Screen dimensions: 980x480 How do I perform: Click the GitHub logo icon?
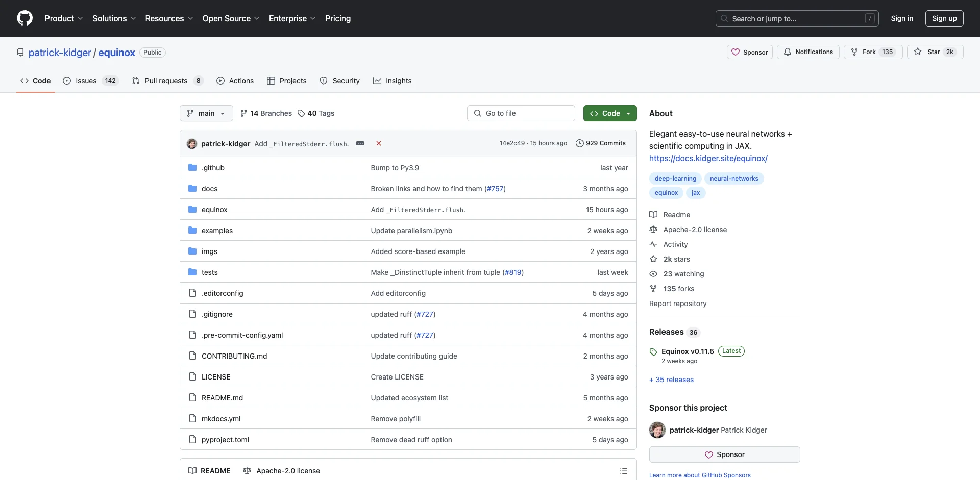click(x=24, y=18)
